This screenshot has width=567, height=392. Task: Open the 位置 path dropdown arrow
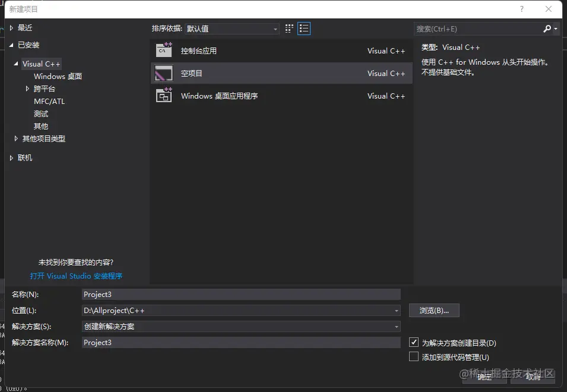point(396,310)
